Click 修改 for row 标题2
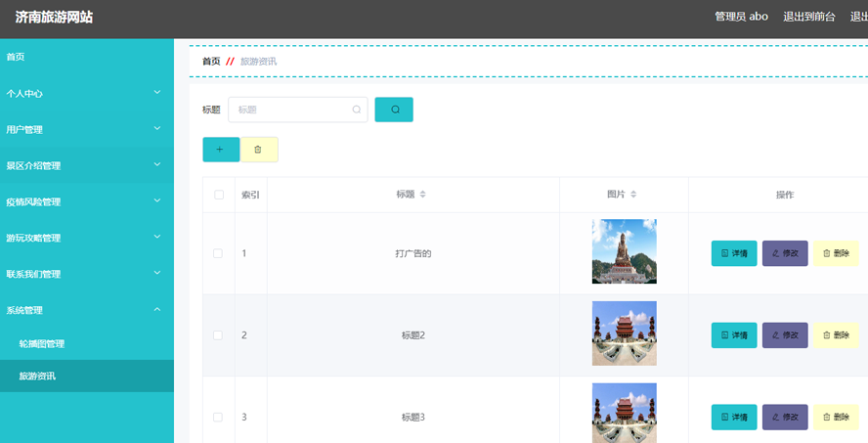The width and height of the screenshot is (868, 443). point(785,335)
